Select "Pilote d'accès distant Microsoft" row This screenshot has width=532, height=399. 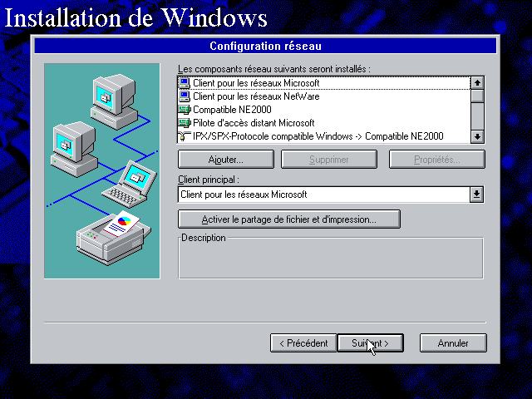tap(324, 123)
